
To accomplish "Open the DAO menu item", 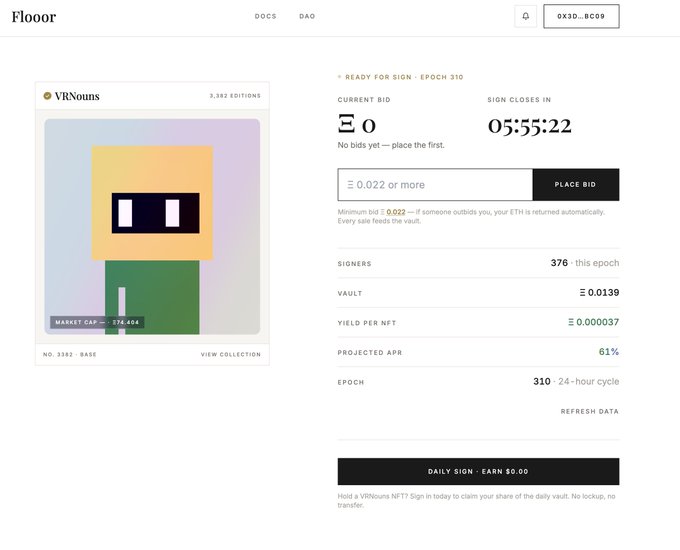I will point(307,16).
